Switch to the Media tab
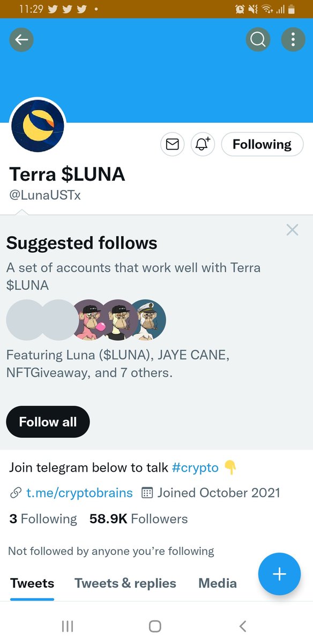Viewport: 313px width, 644px height. [218, 583]
